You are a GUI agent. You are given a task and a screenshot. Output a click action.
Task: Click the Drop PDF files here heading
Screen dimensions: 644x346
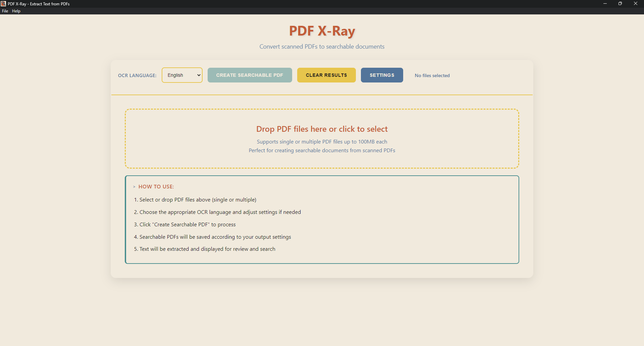322,129
